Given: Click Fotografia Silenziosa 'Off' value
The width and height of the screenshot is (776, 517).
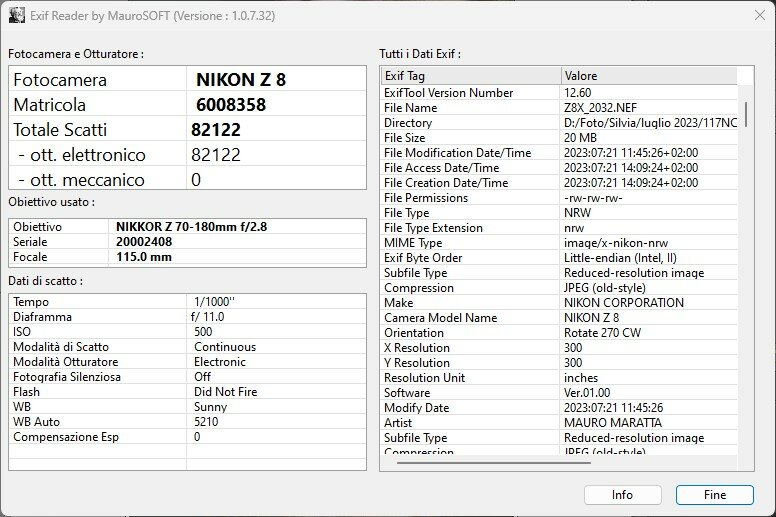Looking at the screenshot, I should point(202,376).
